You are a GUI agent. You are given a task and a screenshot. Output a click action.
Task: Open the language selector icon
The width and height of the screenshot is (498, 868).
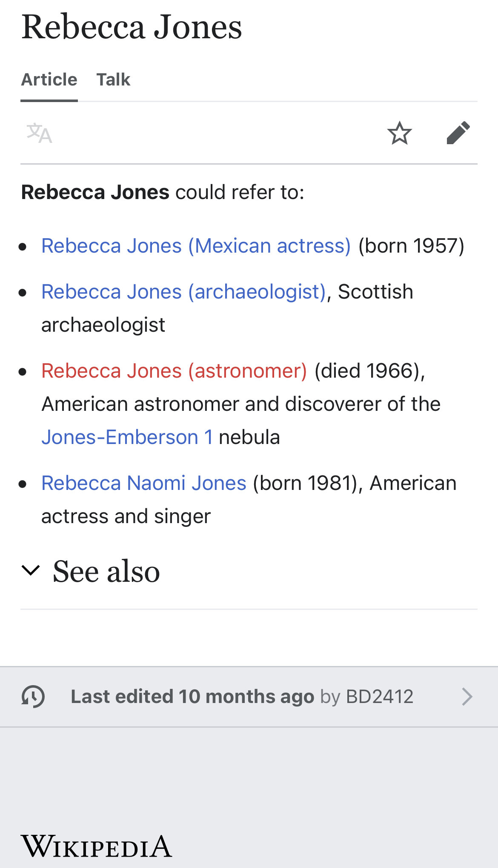(39, 134)
